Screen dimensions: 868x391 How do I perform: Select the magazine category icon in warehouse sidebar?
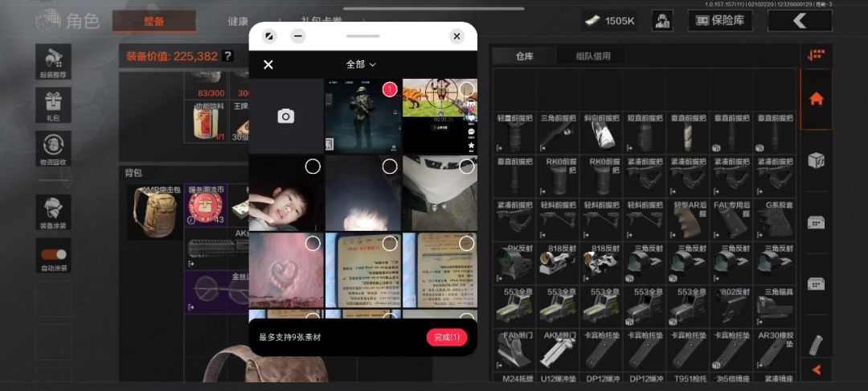coord(816,345)
